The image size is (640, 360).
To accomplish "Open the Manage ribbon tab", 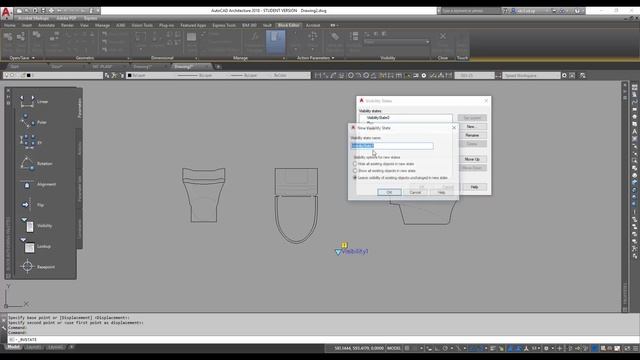I will coord(102,25).
